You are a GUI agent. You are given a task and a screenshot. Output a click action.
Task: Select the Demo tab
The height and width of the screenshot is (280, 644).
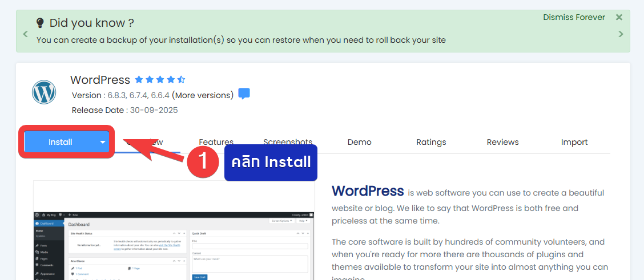359,142
